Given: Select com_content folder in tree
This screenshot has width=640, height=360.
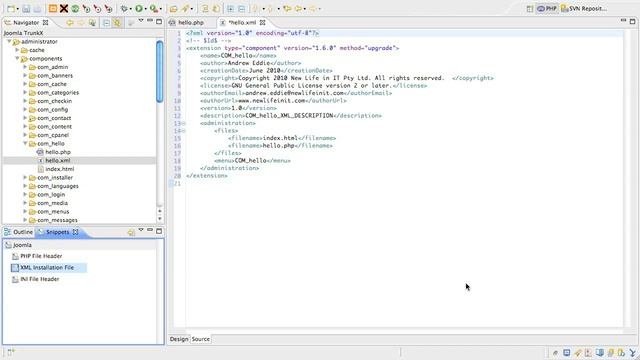Looking at the screenshot, I should point(50,127).
